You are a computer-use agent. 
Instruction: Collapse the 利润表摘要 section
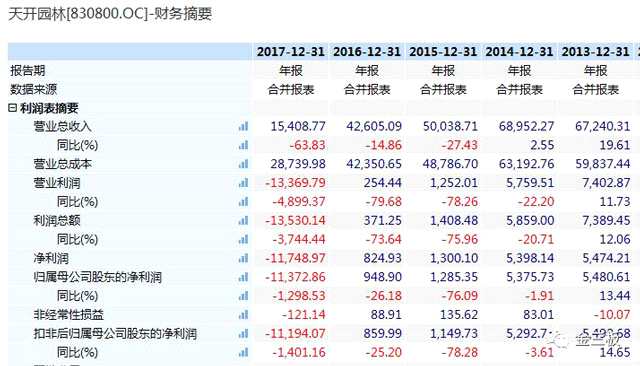(x=13, y=108)
